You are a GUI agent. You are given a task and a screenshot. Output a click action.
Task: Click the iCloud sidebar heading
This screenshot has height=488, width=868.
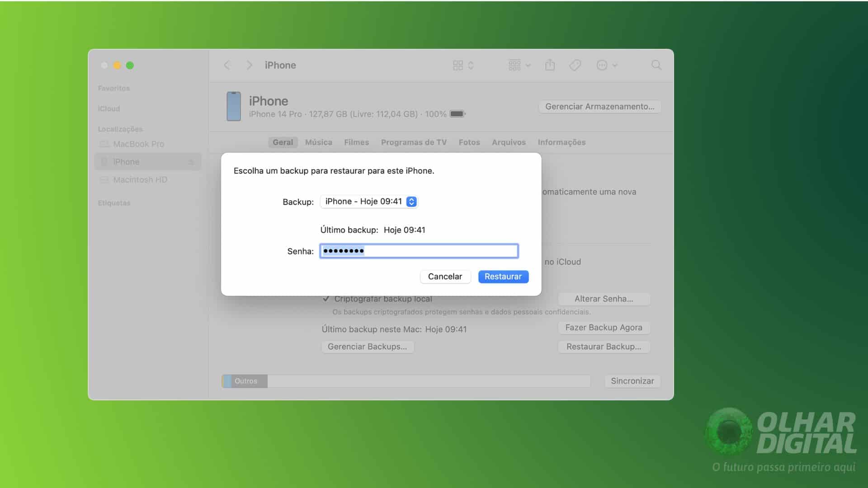pos(109,109)
